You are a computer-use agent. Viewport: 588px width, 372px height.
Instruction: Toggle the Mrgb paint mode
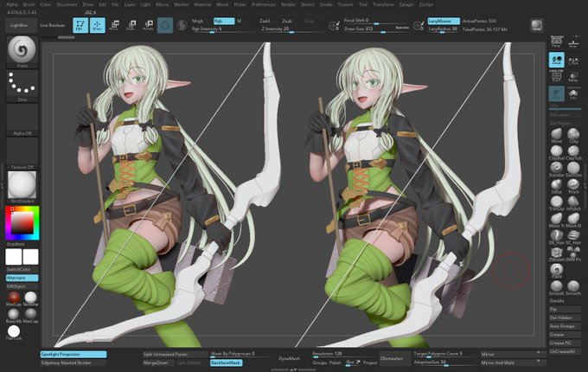197,21
